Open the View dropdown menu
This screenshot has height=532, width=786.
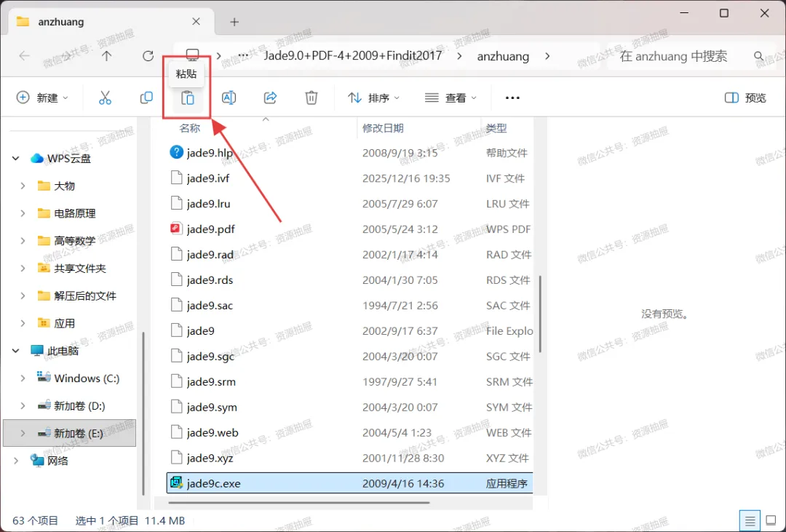coord(450,98)
